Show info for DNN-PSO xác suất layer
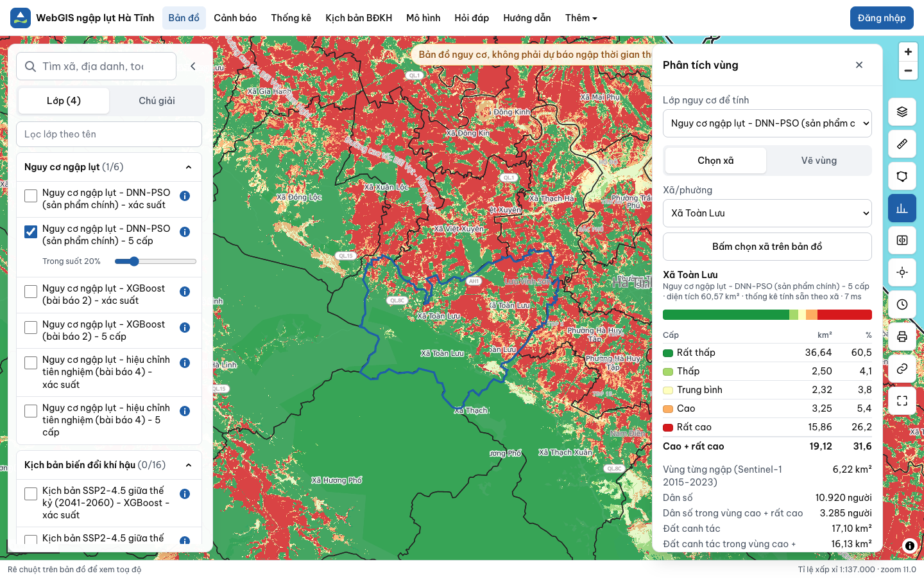Image resolution: width=924 pixels, height=578 pixels. click(185, 196)
